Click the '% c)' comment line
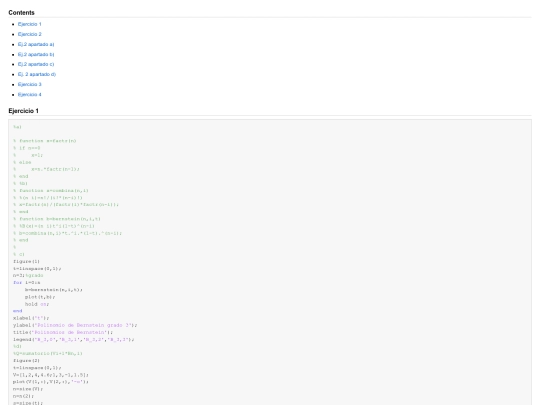540x405 pixels. (x=19, y=254)
